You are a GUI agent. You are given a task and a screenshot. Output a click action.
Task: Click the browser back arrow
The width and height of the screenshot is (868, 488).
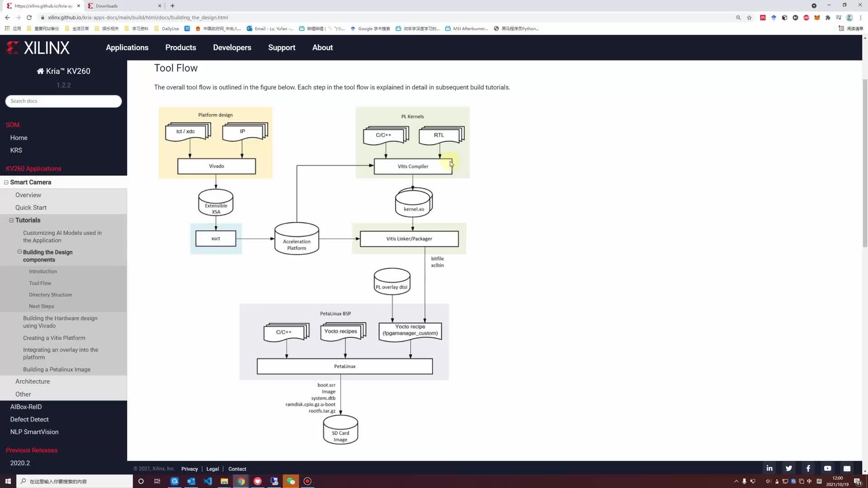click(7, 18)
